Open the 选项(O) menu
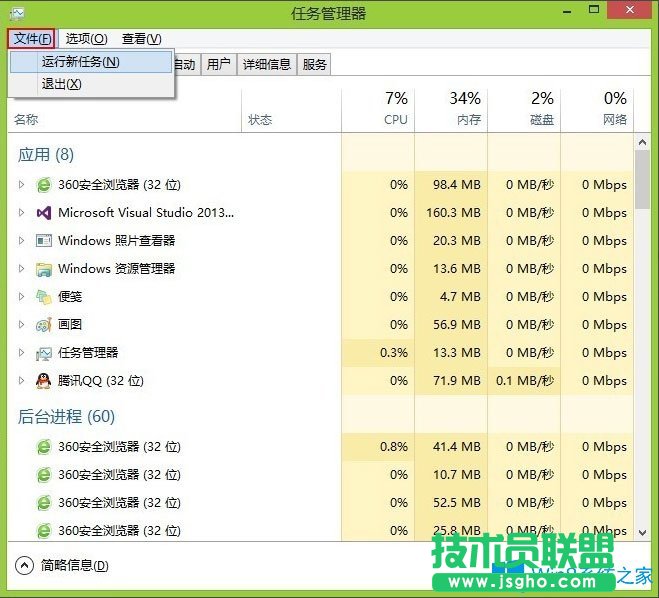The width and height of the screenshot is (659, 598). point(86,39)
